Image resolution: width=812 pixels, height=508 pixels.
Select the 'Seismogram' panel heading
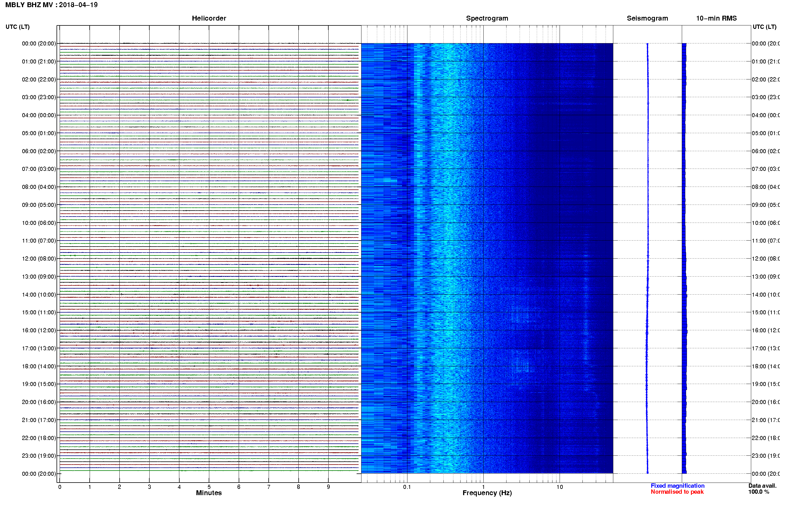(x=647, y=19)
